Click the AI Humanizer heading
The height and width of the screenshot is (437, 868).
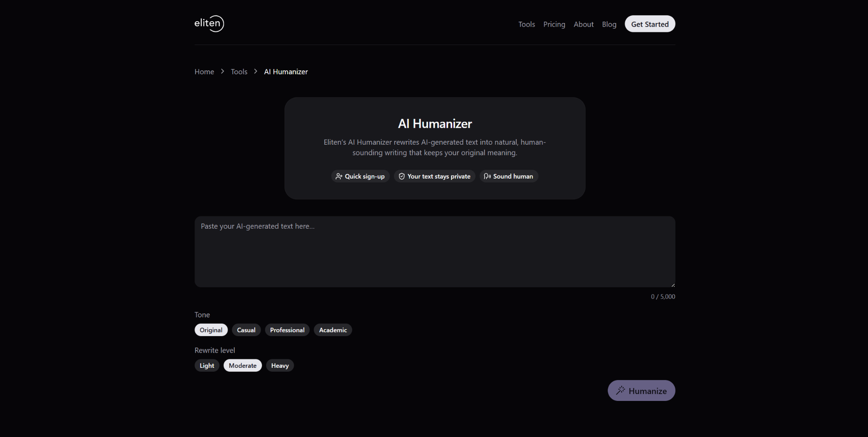pyautogui.click(x=435, y=124)
